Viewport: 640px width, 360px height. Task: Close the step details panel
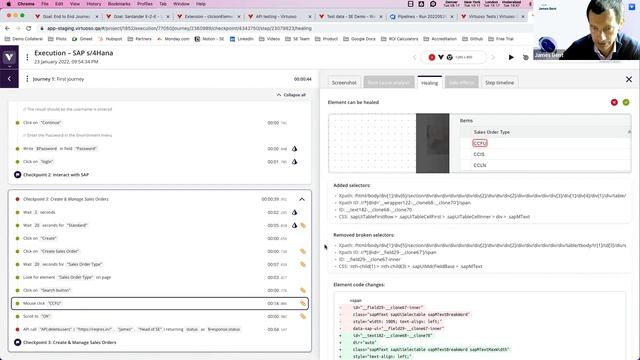tap(629, 79)
